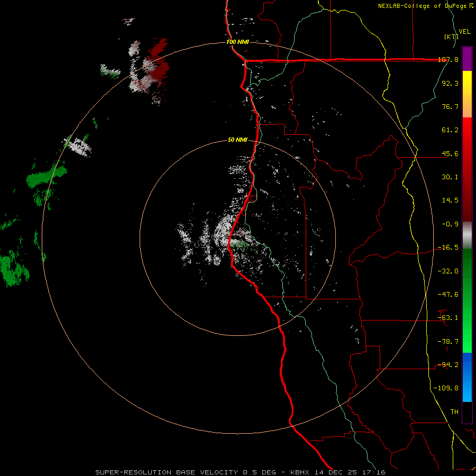Click the VEL legend heading
476x476 pixels.
pyautogui.click(x=464, y=32)
